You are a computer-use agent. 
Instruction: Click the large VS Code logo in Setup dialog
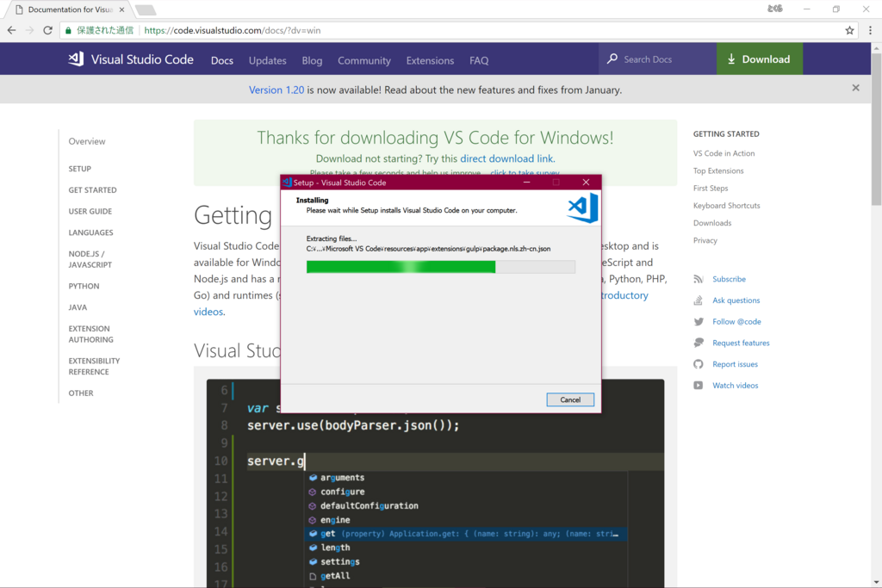coord(583,207)
